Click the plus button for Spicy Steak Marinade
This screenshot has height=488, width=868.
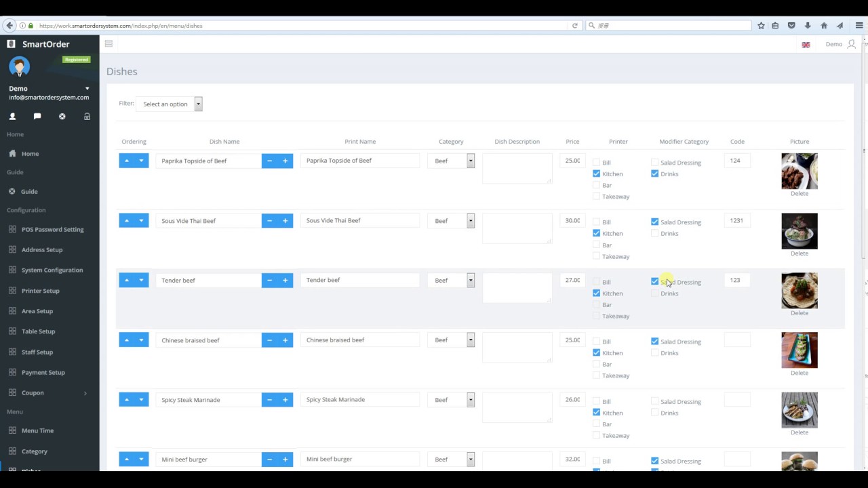pyautogui.click(x=285, y=399)
